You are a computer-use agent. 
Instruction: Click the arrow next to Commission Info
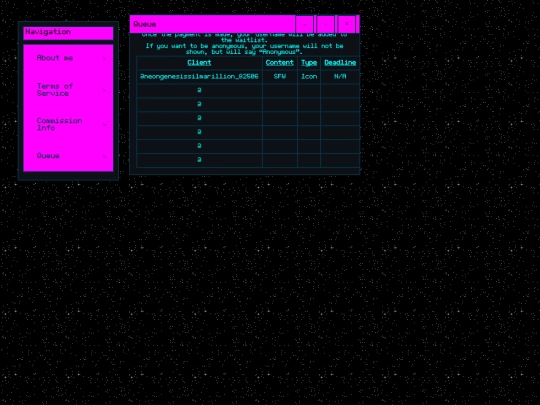coord(105,125)
